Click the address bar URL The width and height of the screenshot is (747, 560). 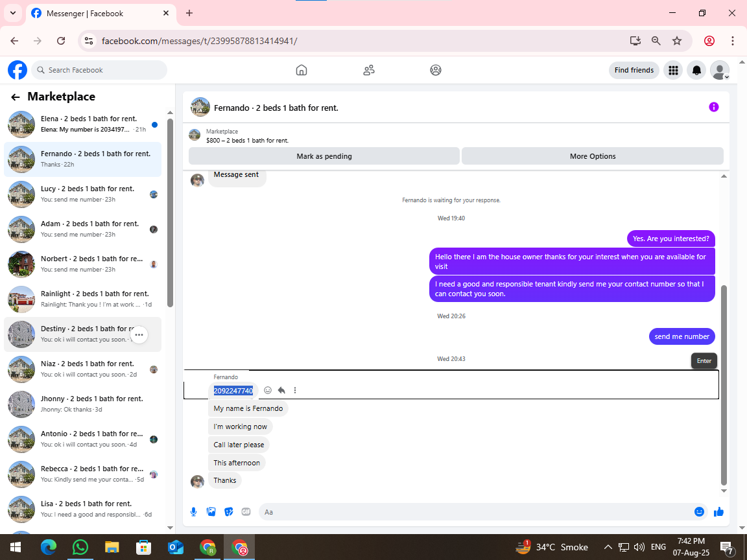pos(200,41)
